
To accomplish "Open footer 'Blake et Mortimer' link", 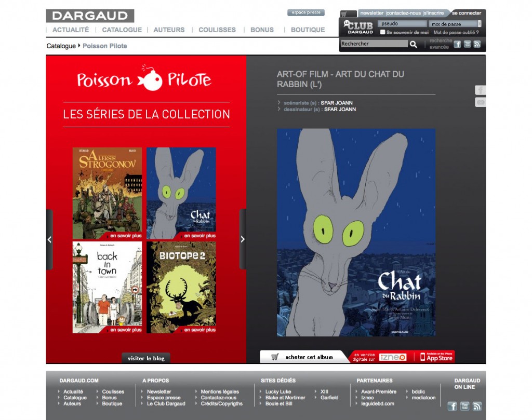I will pos(285,398).
